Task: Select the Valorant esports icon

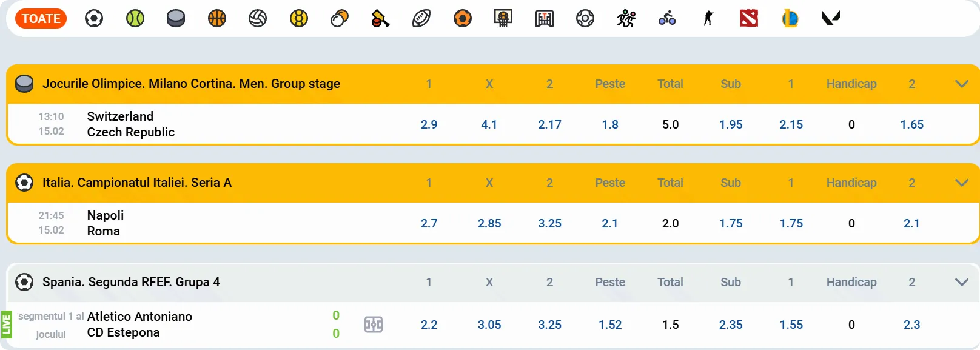Action: (831, 19)
